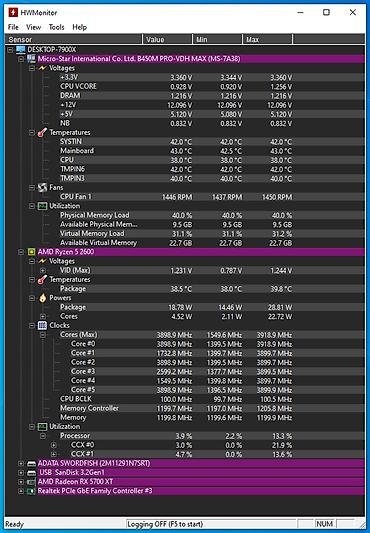Image resolution: width=370 pixels, height=533 pixels.
Task: Collapse the Micro-Star B450M motherboard node
Action: 21,59
